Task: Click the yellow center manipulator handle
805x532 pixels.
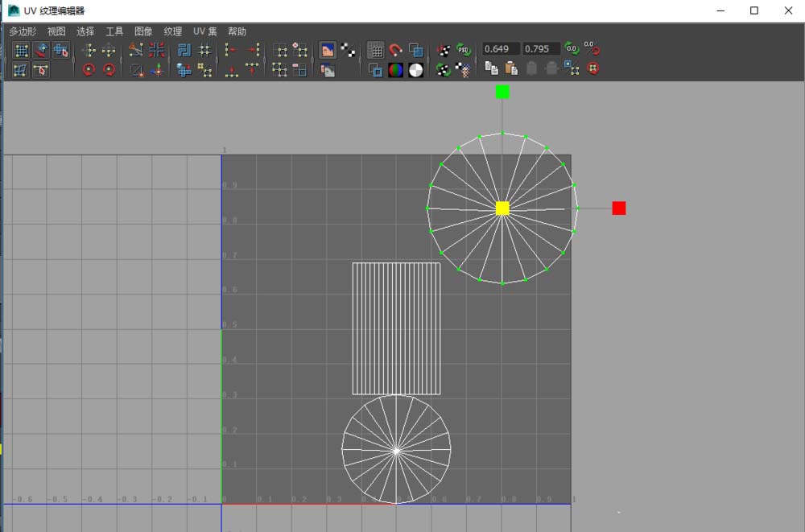Action: pos(502,208)
